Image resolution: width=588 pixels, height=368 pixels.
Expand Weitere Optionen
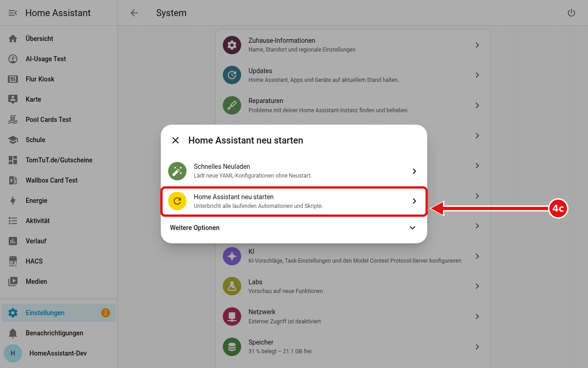pos(294,228)
